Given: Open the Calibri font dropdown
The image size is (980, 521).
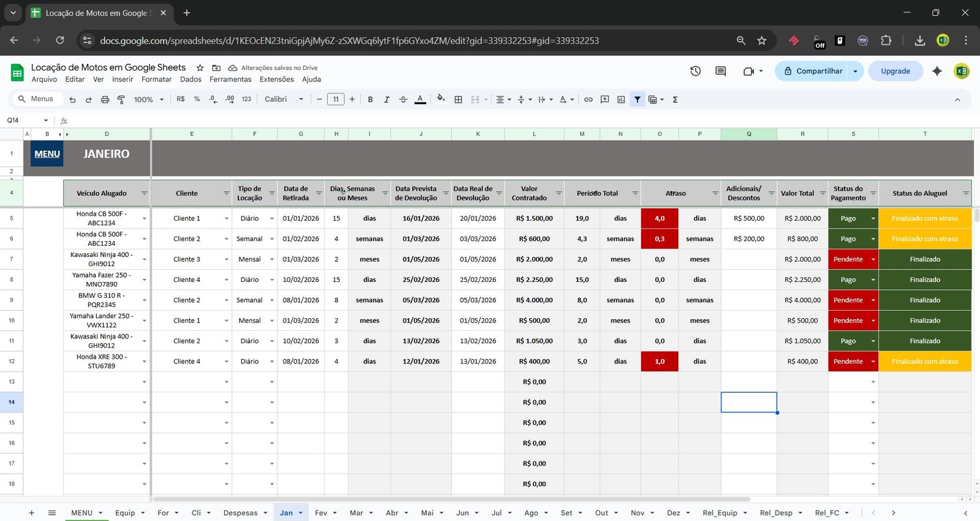Looking at the screenshot, I should click(284, 99).
